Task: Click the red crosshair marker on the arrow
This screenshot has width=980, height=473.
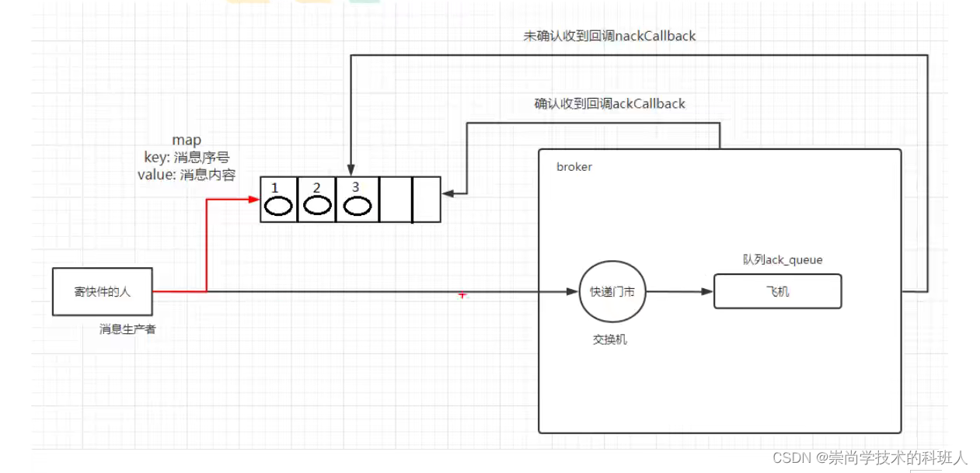Action: 462,294
